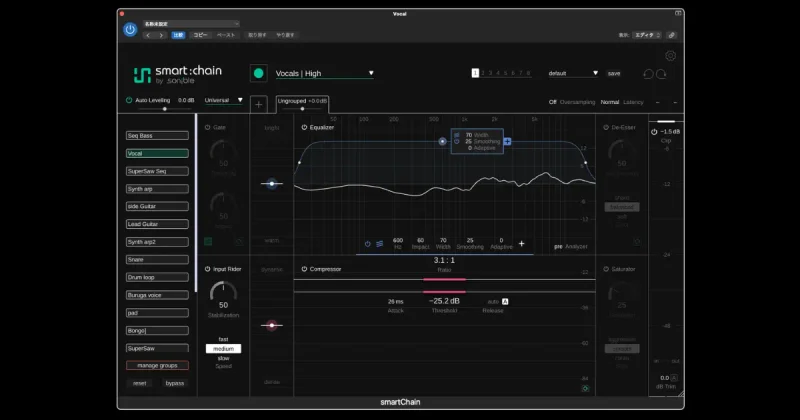Select the EQ band node on curve
800x420 pixels.
pyautogui.click(x=442, y=141)
